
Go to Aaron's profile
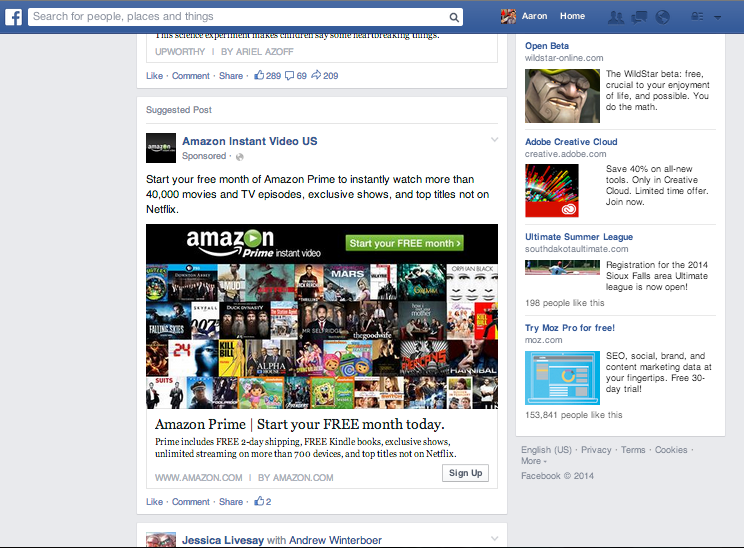pyautogui.click(x=534, y=16)
